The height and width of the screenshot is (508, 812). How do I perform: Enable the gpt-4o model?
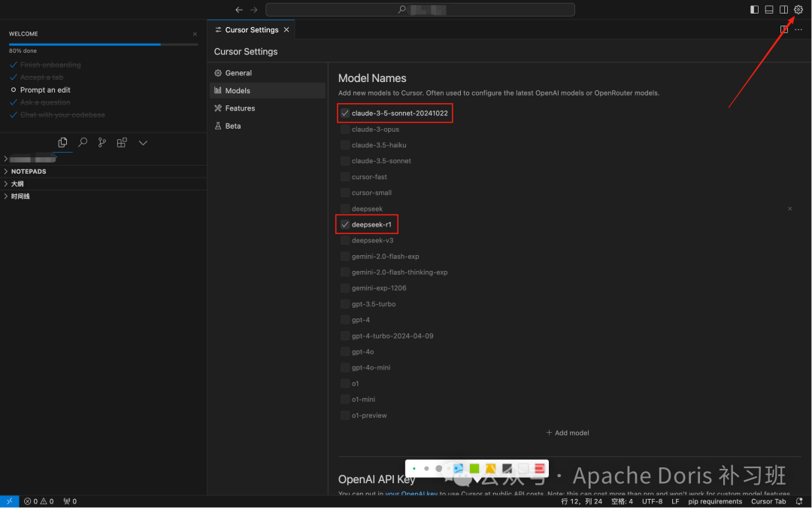[x=345, y=351]
